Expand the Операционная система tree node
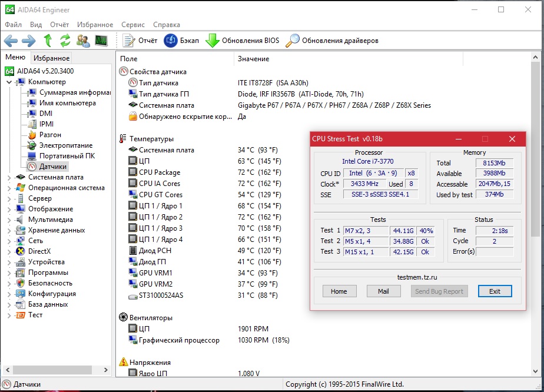The image size is (544, 392). pos(9,188)
